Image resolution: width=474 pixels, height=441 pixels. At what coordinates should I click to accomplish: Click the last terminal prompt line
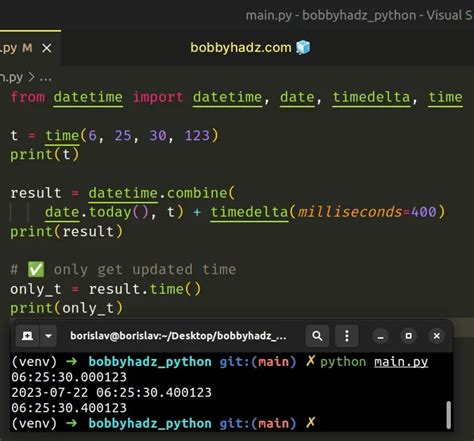point(163,423)
